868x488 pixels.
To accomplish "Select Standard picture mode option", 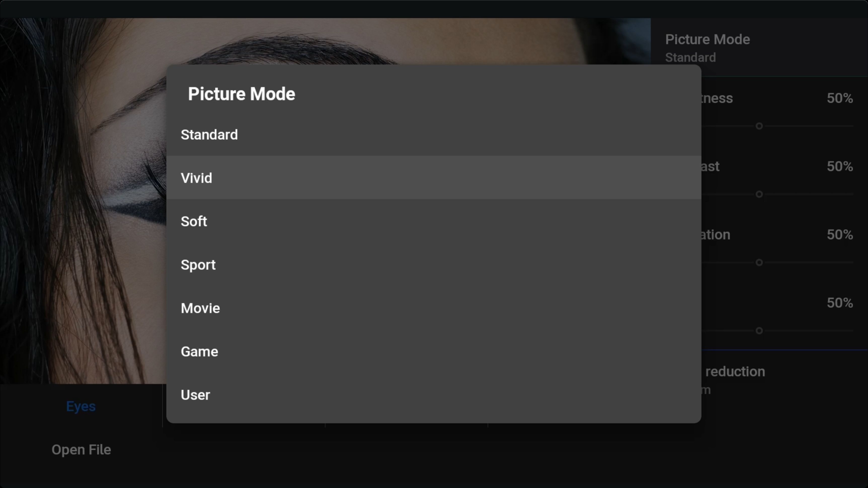I will [434, 134].
